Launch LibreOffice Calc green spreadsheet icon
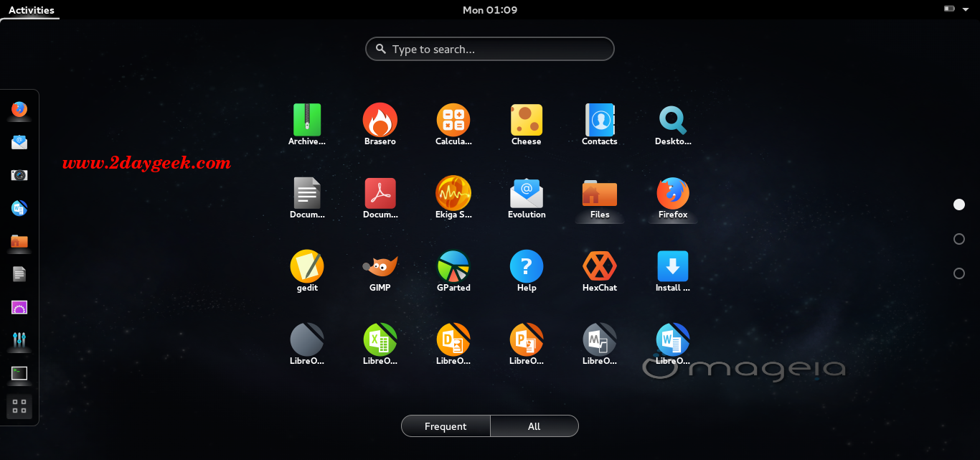980x460 pixels. (x=380, y=339)
